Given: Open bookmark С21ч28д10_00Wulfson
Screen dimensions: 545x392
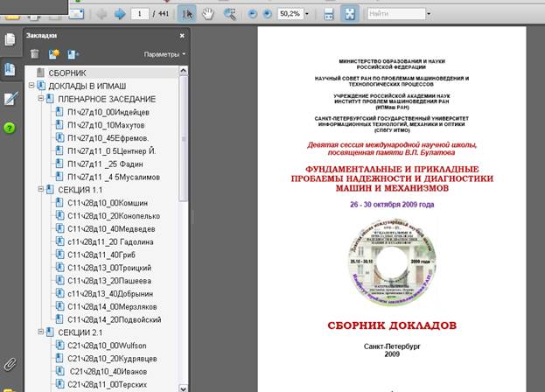Looking at the screenshot, I should click(107, 346).
